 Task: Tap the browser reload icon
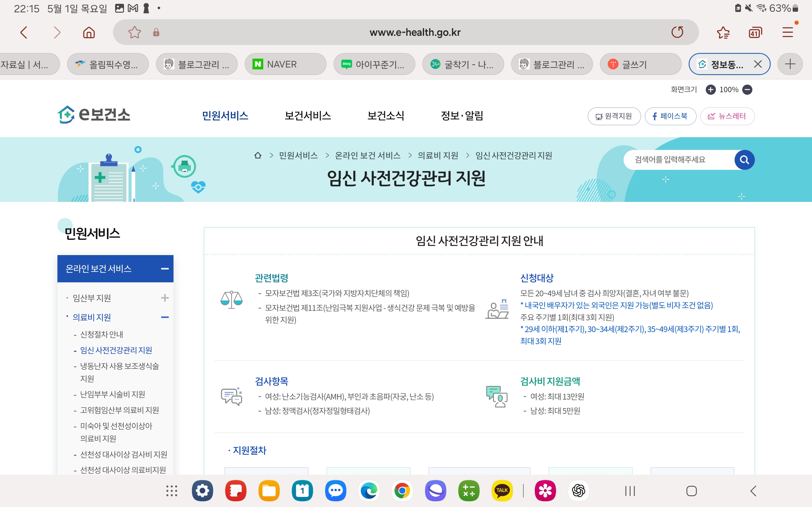pyautogui.click(x=677, y=32)
